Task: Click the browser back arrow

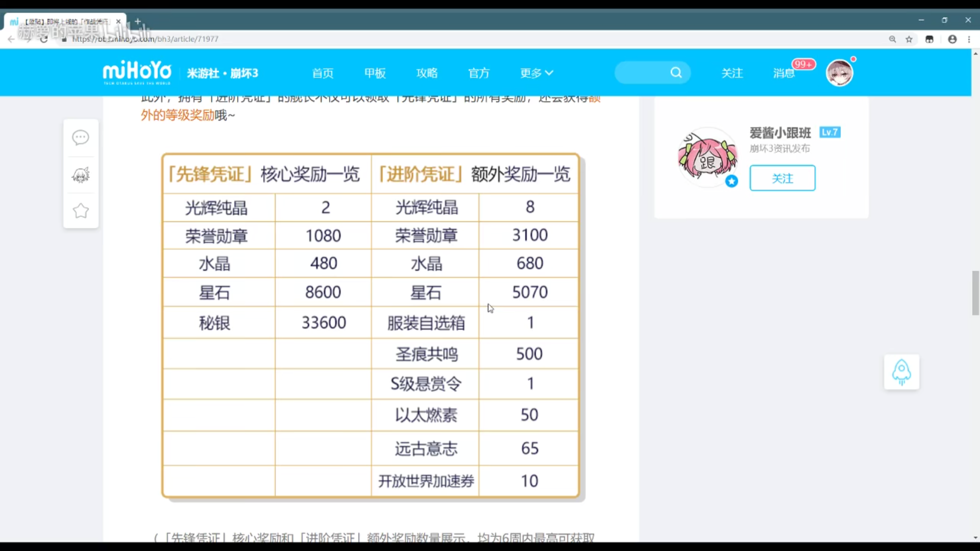Action: tap(11, 39)
